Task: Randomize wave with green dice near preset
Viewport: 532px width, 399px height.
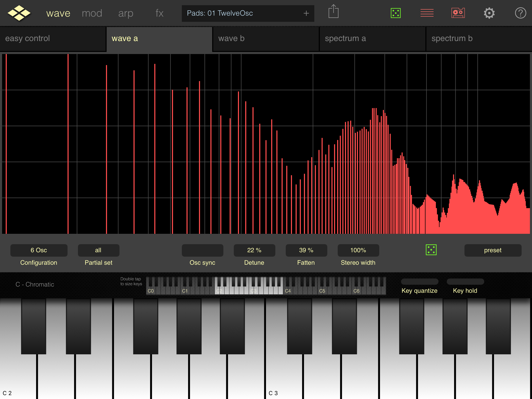Action: coord(431,250)
